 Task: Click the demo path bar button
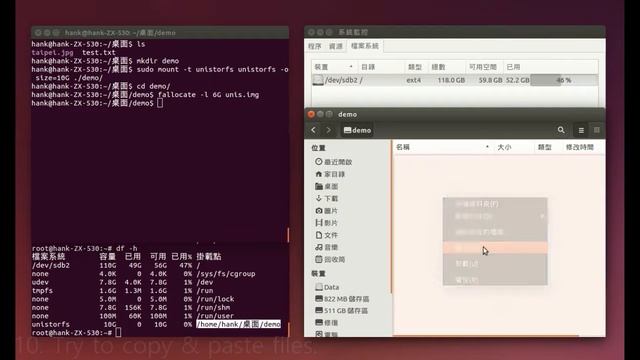(x=358, y=130)
